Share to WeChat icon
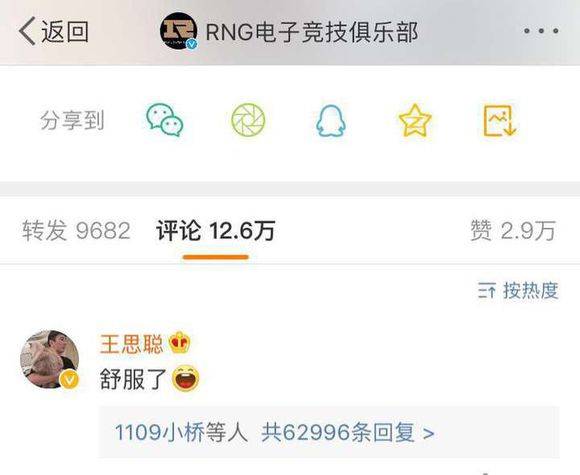Screen dimensions: 580x475 (164, 120)
